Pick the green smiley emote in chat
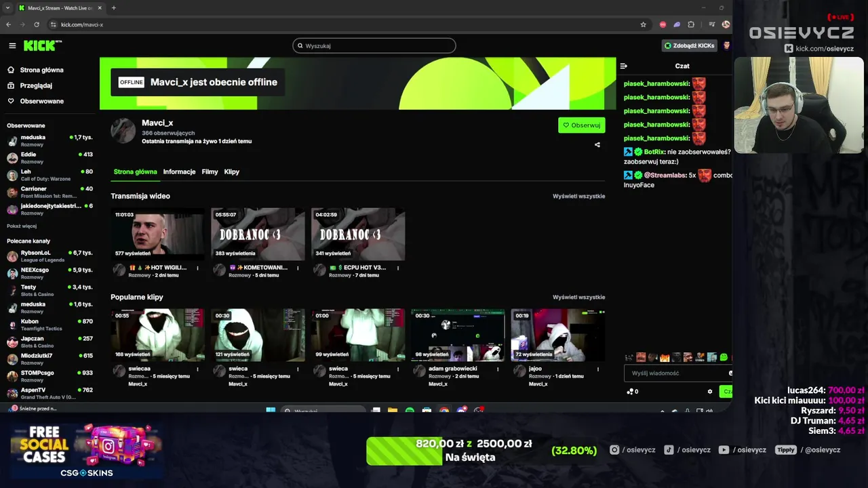 (724, 357)
